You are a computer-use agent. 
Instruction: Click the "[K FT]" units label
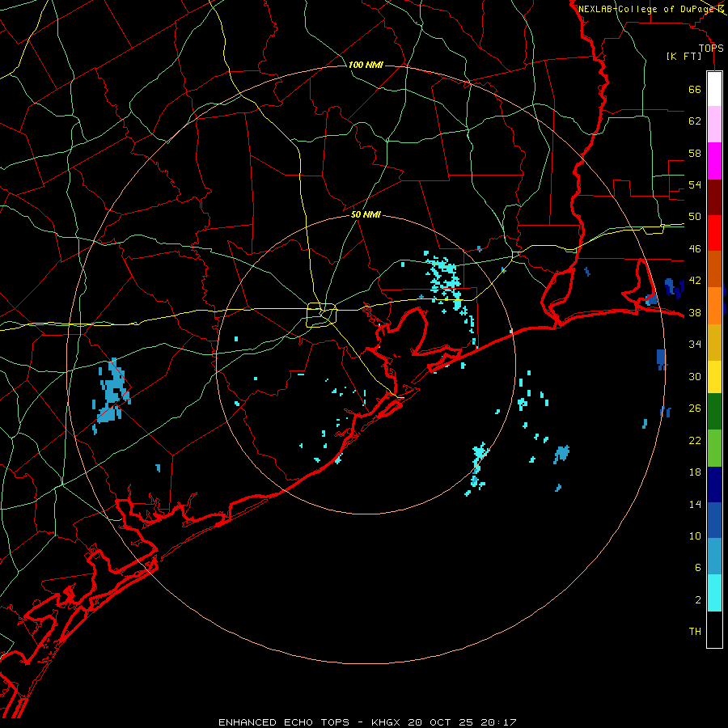(x=684, y=57)
